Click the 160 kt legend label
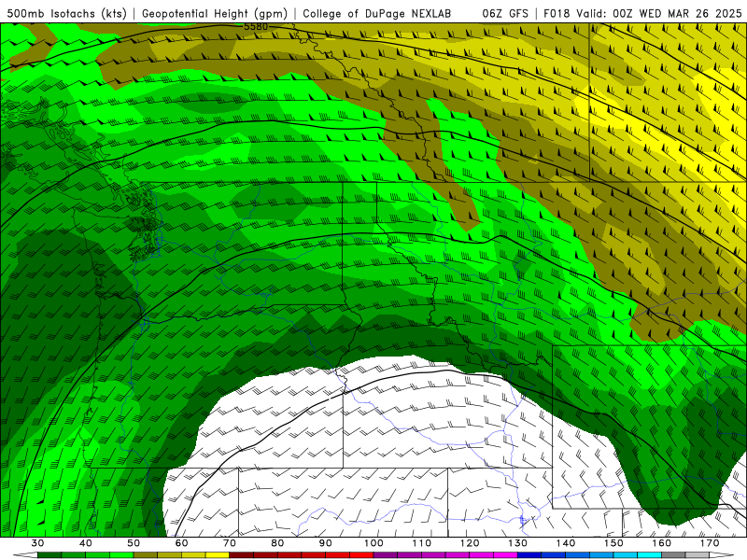Image resolution: width=747 pixels, height=560 pixels. click(662, 543)
